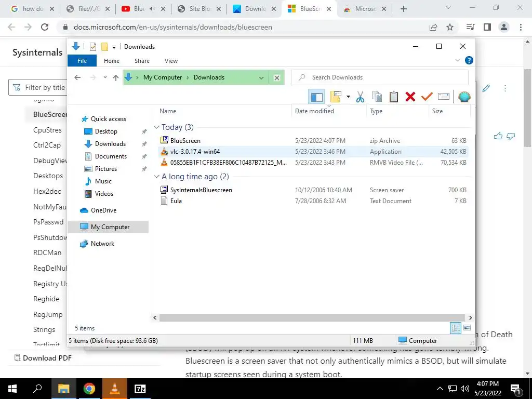Open a new Chrome tab
The image size is (532, 399).
403,9
